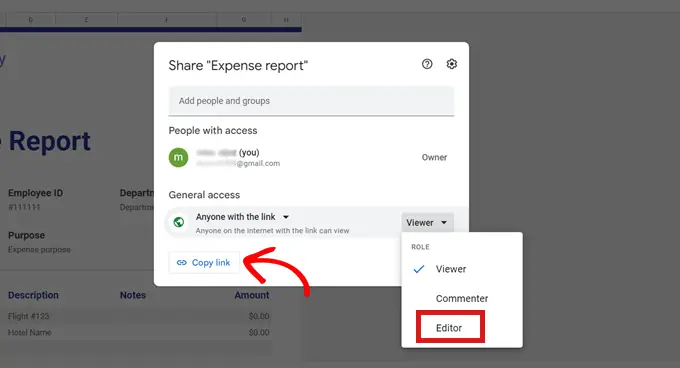The height and width of the screenshot is (368, 680).
Task: Select the Editor role option
Action: click(450, 327)
